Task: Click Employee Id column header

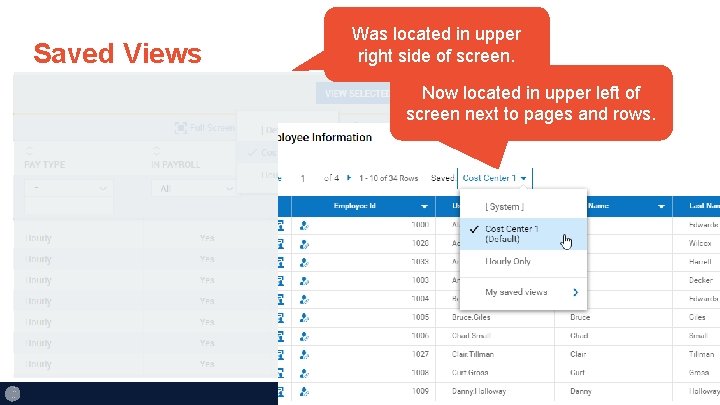Action: coord(354,206)
